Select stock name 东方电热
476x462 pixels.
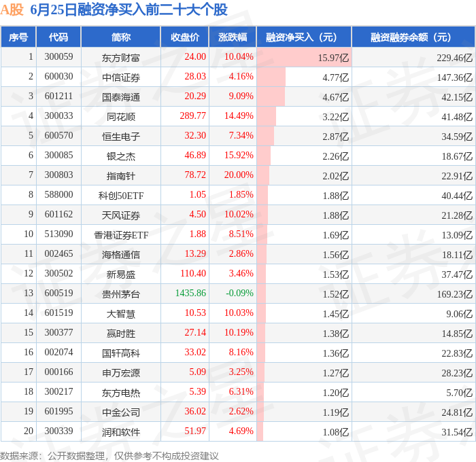[121, 393]
